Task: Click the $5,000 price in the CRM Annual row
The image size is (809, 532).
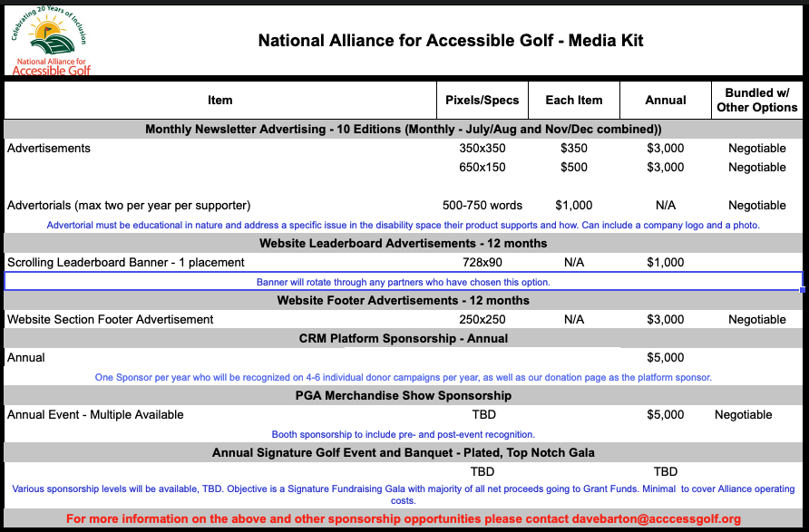Action: [666, 358]
